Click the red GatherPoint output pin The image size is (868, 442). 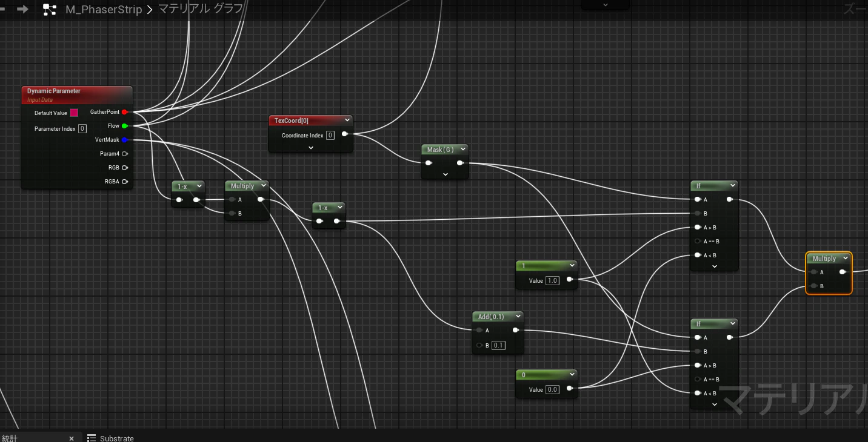[x=124, y=112]
